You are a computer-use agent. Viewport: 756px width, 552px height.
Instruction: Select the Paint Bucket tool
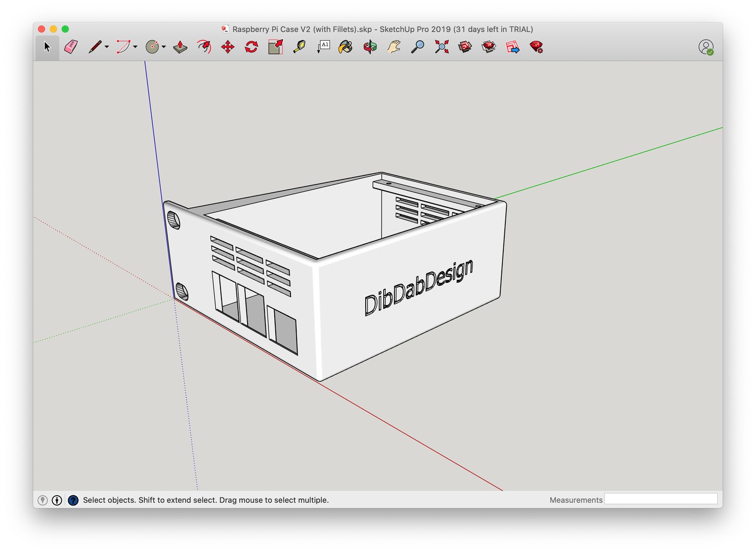point(346,47)
